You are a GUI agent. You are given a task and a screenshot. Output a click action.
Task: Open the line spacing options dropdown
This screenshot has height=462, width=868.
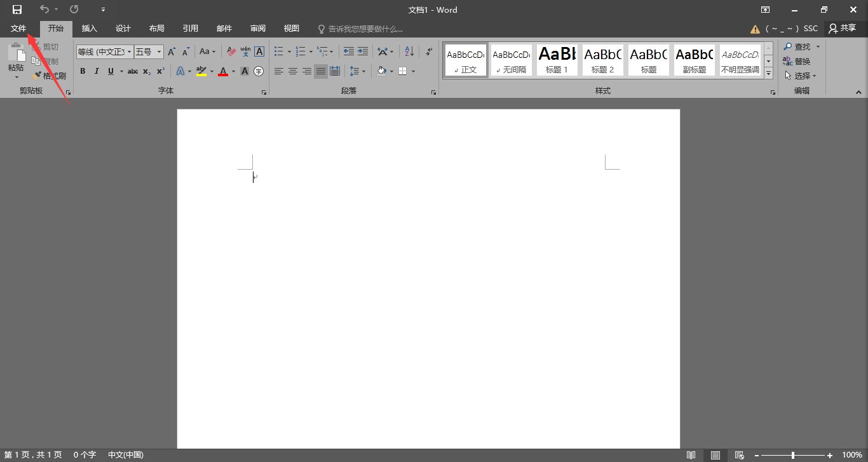(x=358, y=71)
